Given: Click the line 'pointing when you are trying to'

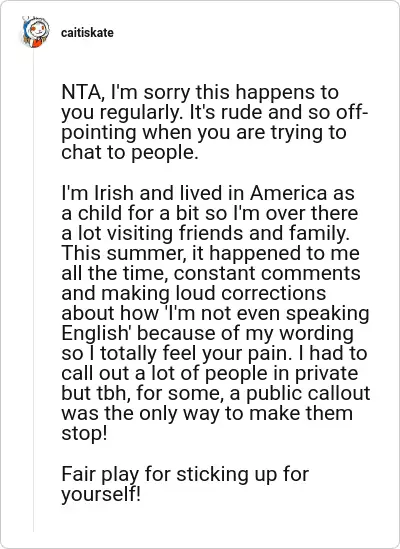Looking at the screenshot, I should (204, 133).
